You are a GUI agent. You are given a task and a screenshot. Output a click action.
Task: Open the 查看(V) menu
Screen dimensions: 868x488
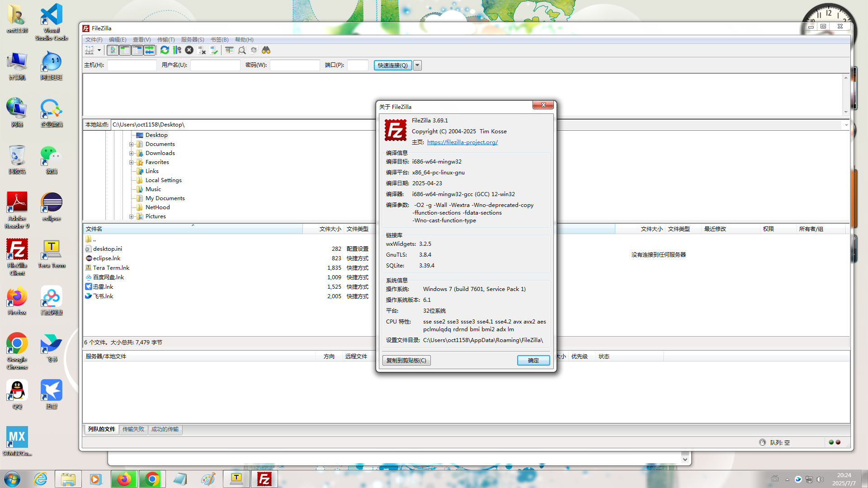[x=142, y=40]
